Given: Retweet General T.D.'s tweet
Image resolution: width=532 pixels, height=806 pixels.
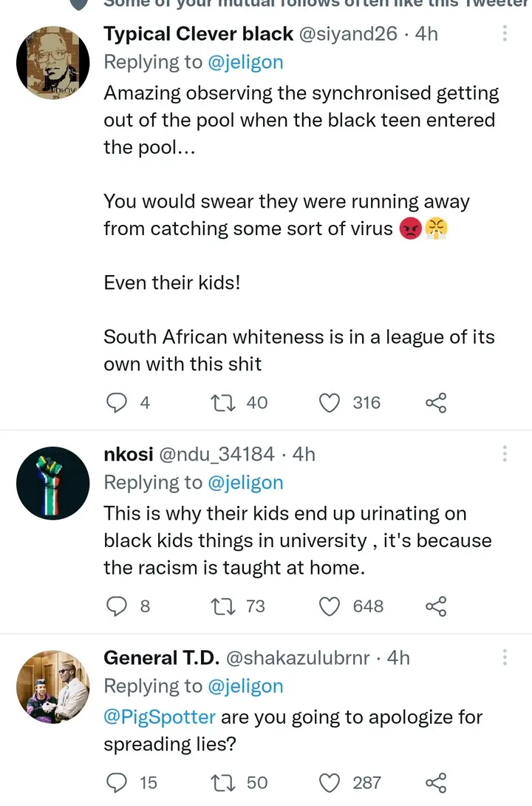Looking at the screenshot, I should pyautogui.click(x=221, y=782).
